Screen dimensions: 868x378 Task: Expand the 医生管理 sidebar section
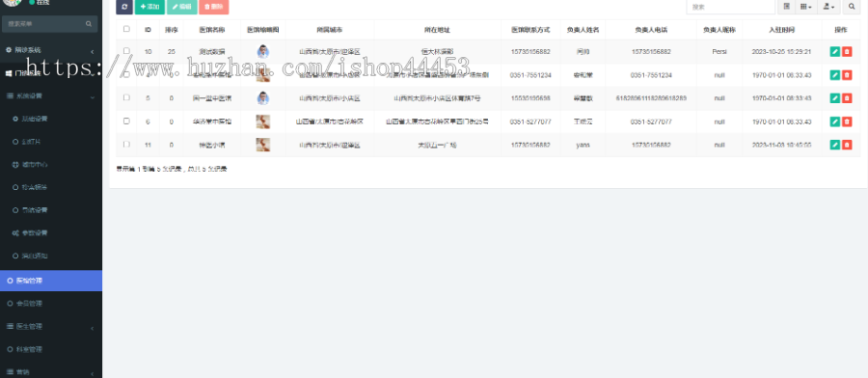(x=51, y=327)
